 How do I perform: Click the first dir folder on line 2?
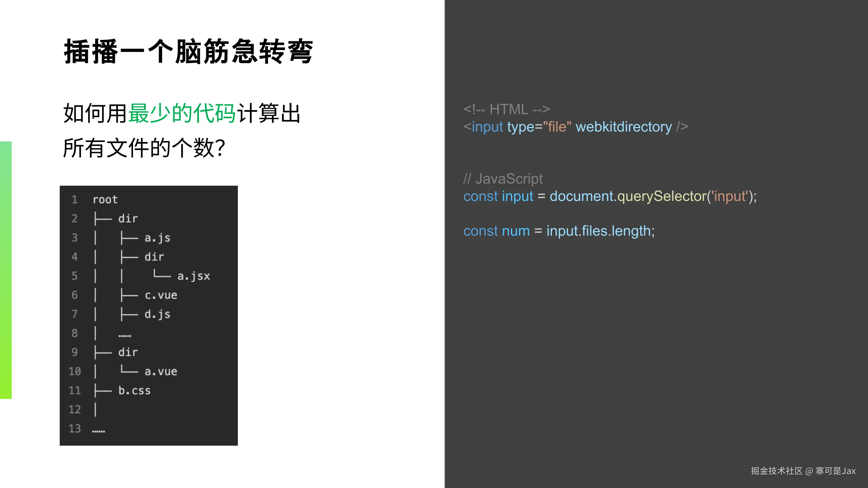[x=128, y=219]
